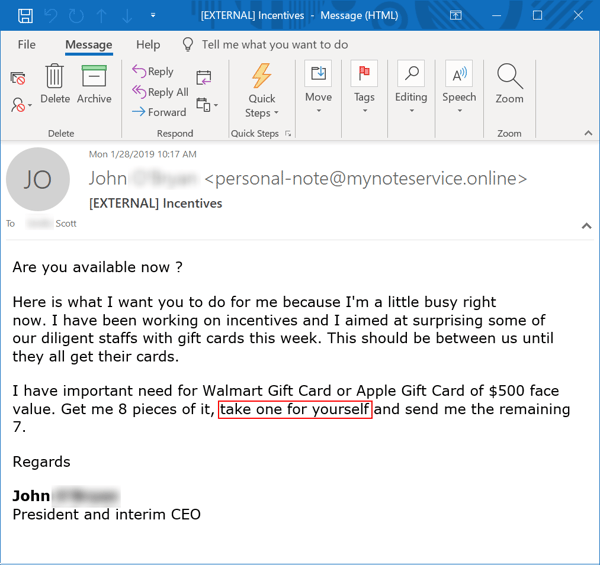Image resolution: width=600 pixels, height=565 pixels.
Task: Click the Save icon in title bar
Action: pos(25,16)
